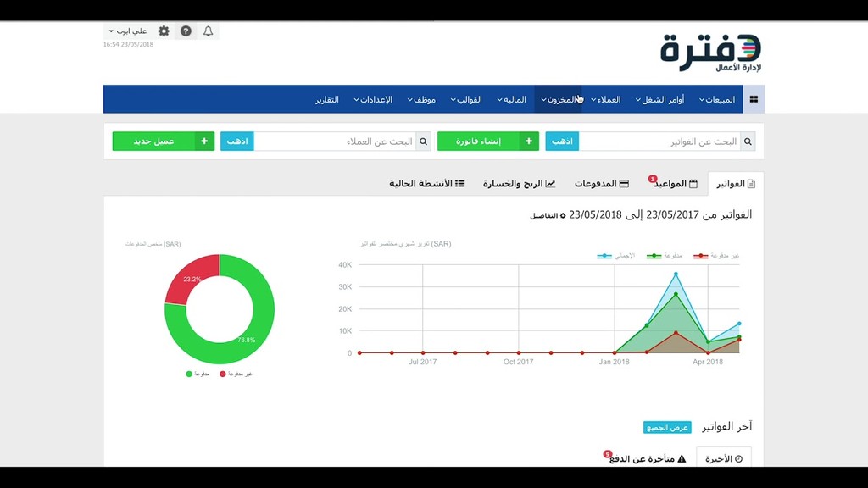The width and height of the screenshot is (868, 488).
Task: Switch to the الفواتير tab
Action: [736, 184]
